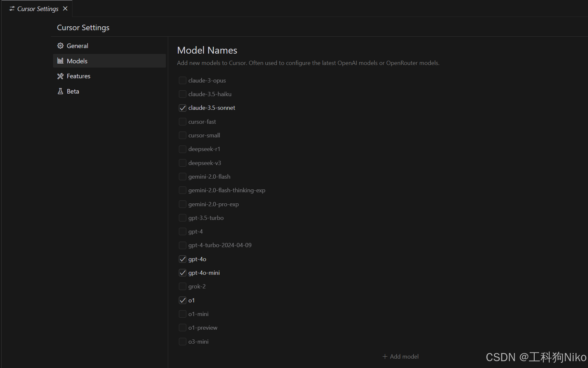
Task: Close the Cursor Settings tab
Action: pyautogui.click(x=65, y=8)
